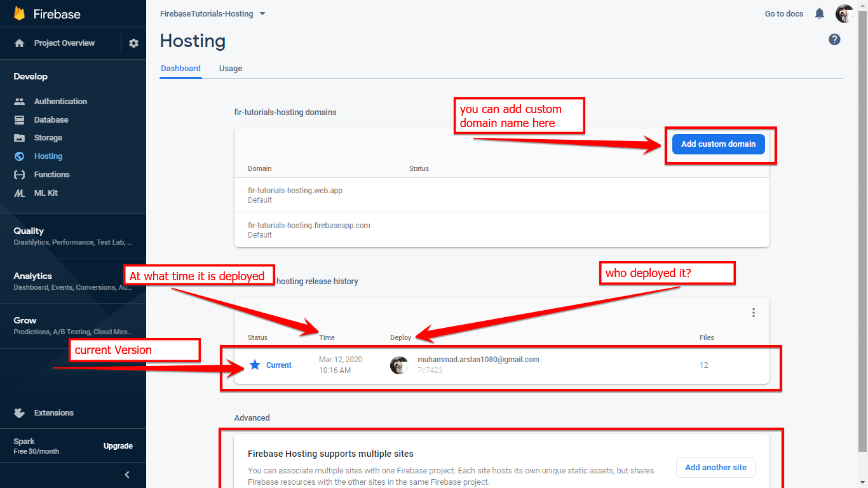Click the Firebase flame logo
Viewport: 868px width, 488px height.
[20, 13]
